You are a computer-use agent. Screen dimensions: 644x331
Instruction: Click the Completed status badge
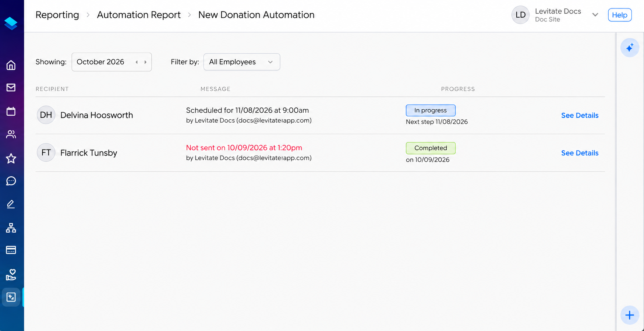431,148
